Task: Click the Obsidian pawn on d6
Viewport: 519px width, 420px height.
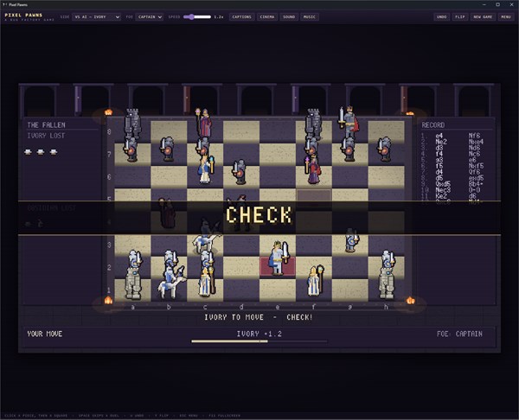Action: pyautogui.click(x=240, y=172)
